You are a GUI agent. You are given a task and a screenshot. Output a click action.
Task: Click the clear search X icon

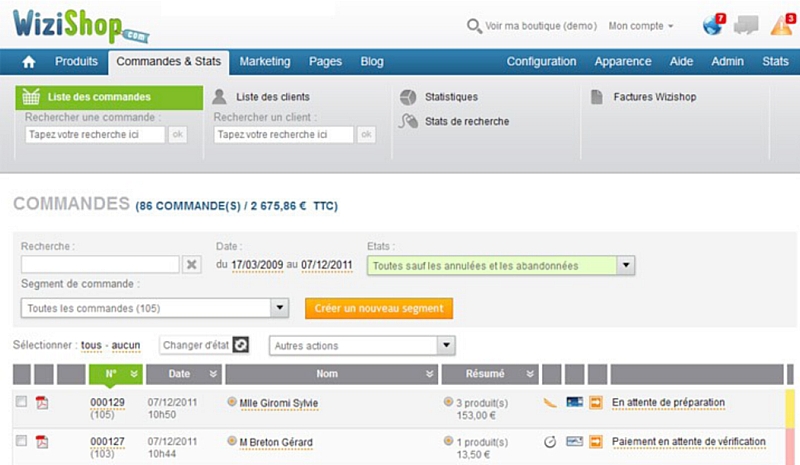[x=193, y=265]
